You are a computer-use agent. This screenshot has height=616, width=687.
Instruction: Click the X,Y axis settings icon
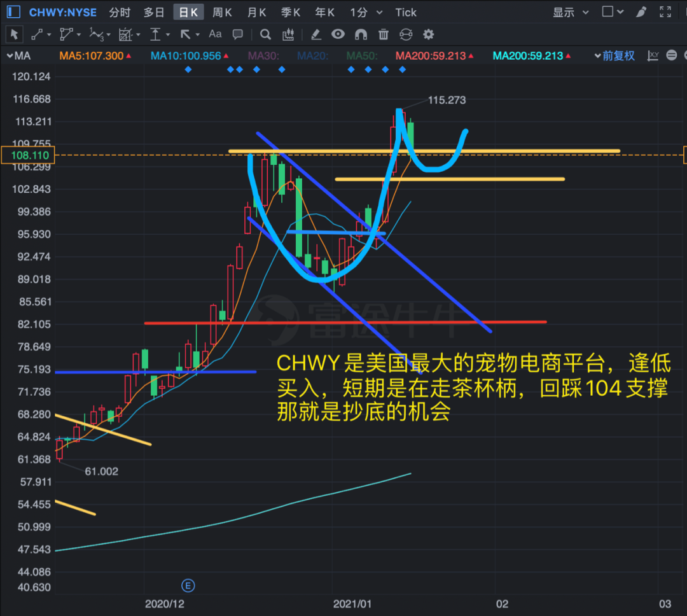(x=653, y=55)
